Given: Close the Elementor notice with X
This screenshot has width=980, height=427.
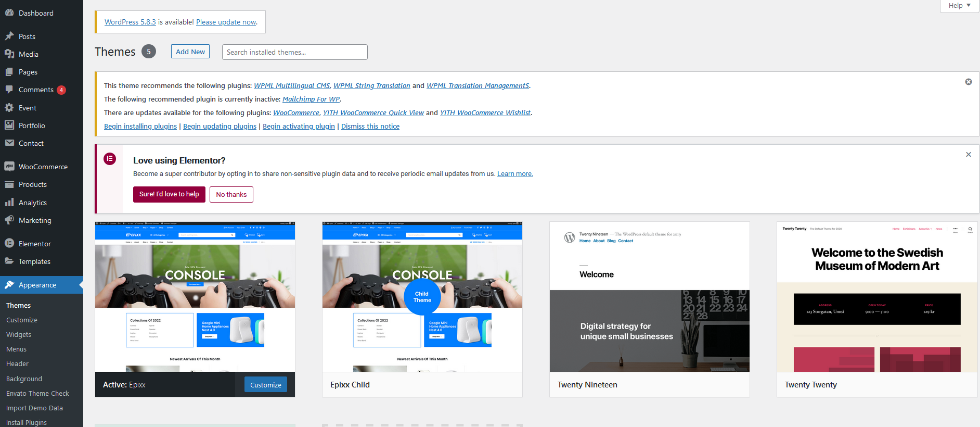Looking at the screenshot, I should tap(969, 155).
